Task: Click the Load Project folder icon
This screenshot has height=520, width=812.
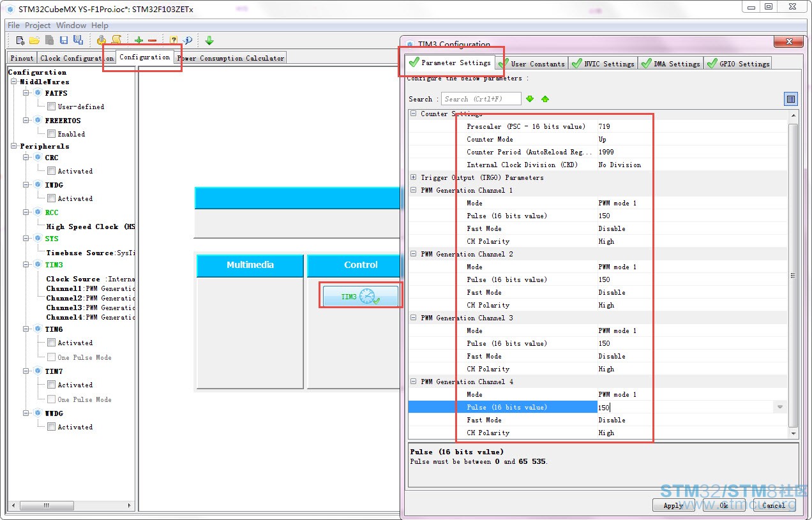Action: pos(36,40)
